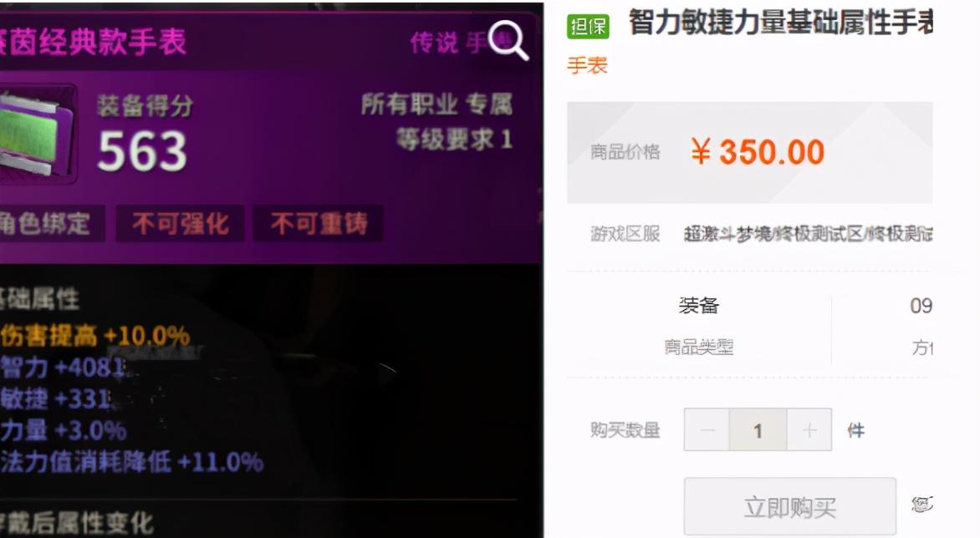This screenshot has height=538, width=980.
Task: Click the 角色绑定 tag
Action: (x=50, y=223)
